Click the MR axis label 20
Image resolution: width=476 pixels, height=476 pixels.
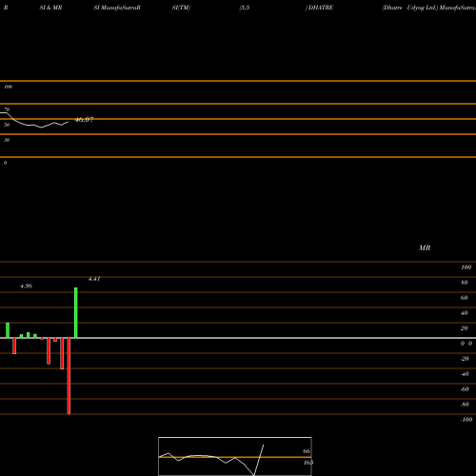(465, 328)
